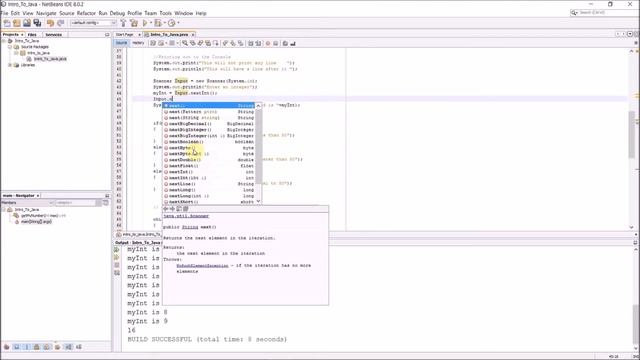Click the editor vertical scrollbar

click(631, 135)
